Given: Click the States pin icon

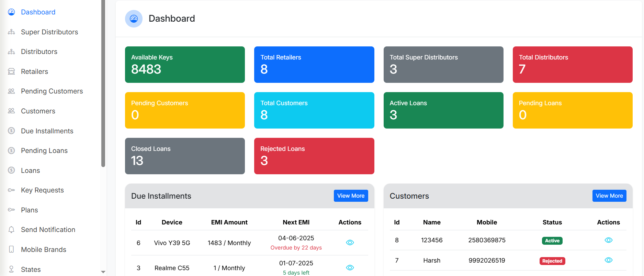Looking at the screenshot, I should coord(11,269).
